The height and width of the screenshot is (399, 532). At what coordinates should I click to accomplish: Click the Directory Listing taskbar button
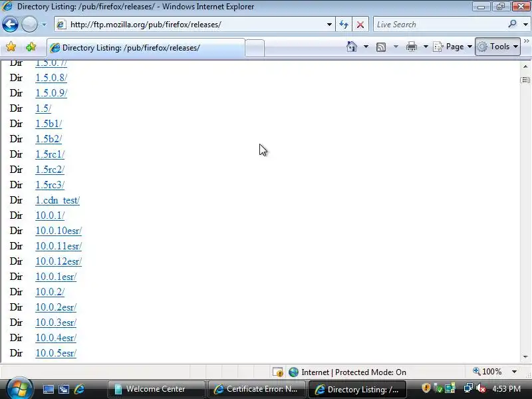357,390
